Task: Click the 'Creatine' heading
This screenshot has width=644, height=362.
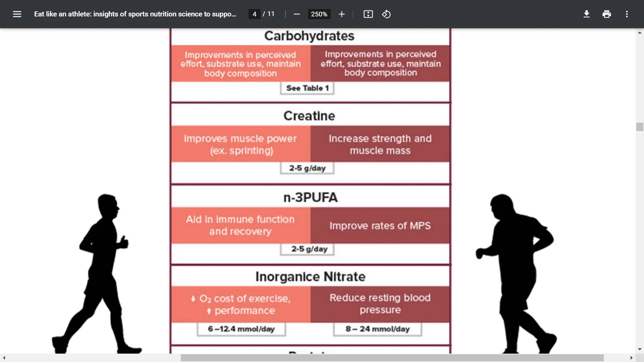Action: pos(309,116)
